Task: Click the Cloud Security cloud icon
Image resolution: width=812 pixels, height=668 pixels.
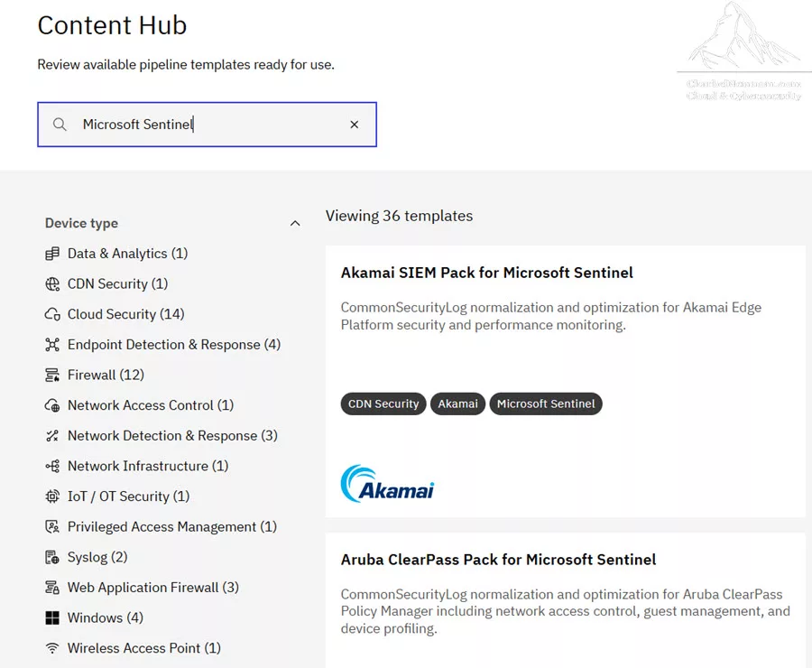Action: [x=52, y=314]
